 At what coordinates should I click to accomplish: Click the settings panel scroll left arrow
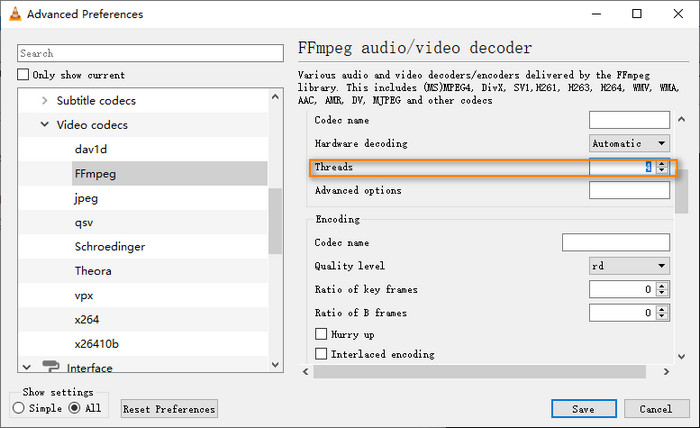point(306,371)
